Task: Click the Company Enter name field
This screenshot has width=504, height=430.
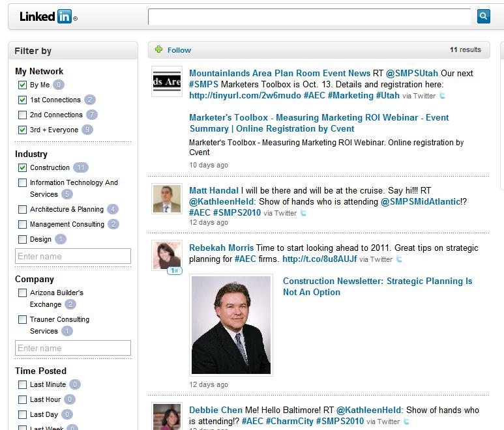Action: (73, 348)
